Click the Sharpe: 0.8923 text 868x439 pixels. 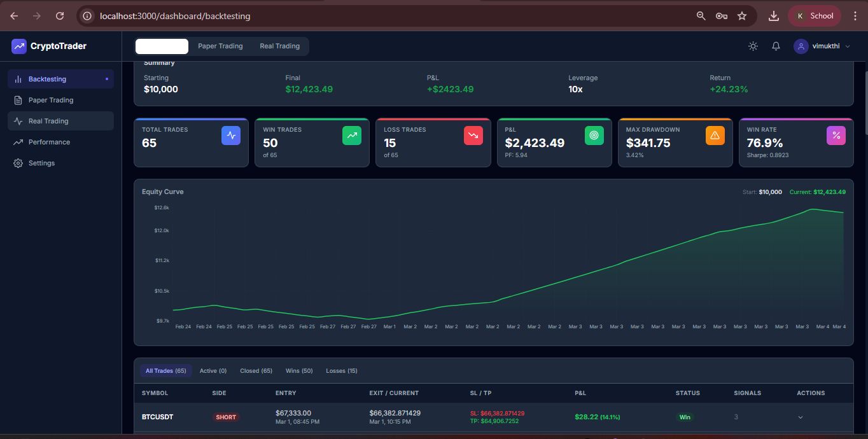tap(767, 155)
